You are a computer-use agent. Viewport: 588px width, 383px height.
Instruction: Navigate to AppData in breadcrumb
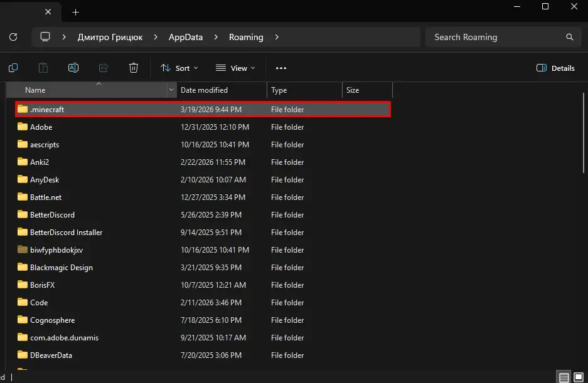185,37
